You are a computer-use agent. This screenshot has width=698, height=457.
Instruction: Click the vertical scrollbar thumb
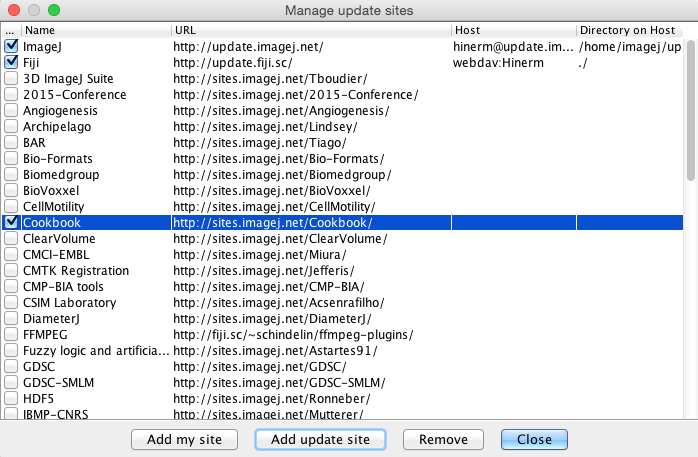click(690, 110)
